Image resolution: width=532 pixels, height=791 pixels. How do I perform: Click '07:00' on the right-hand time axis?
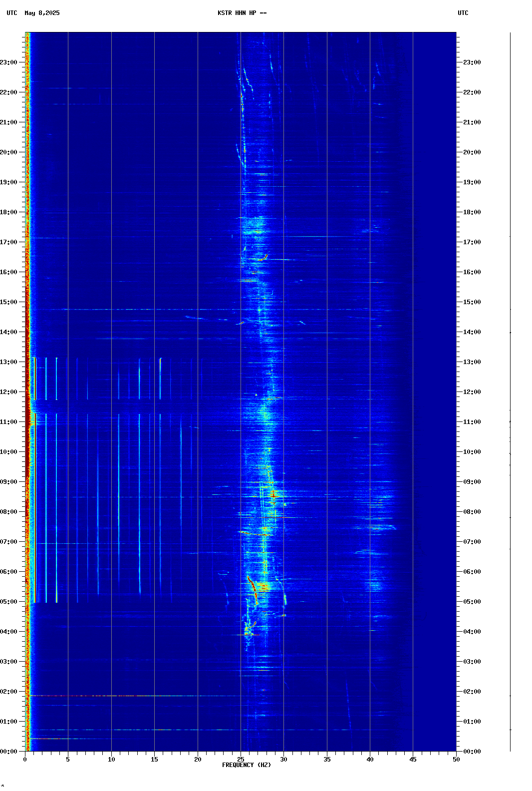[472, 542]
